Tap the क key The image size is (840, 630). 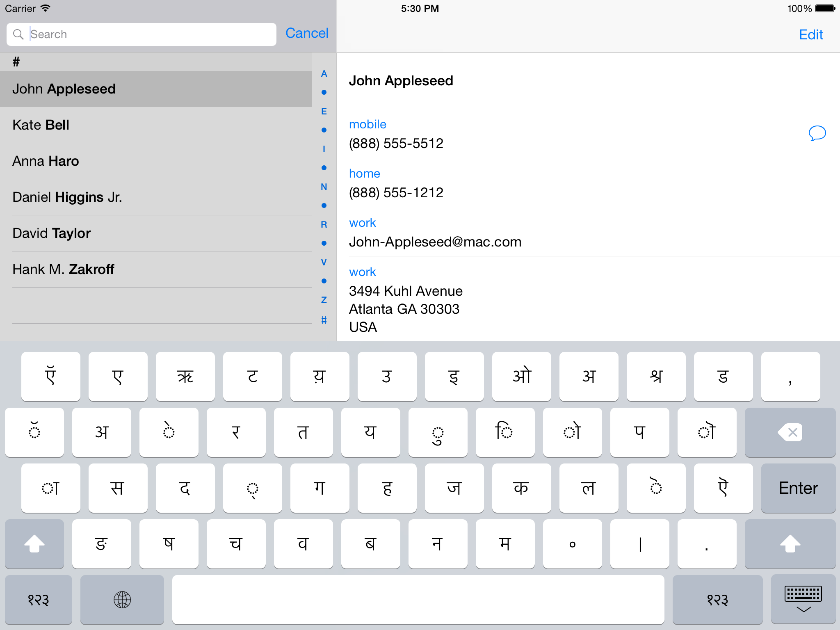click(x=522, y=488)
